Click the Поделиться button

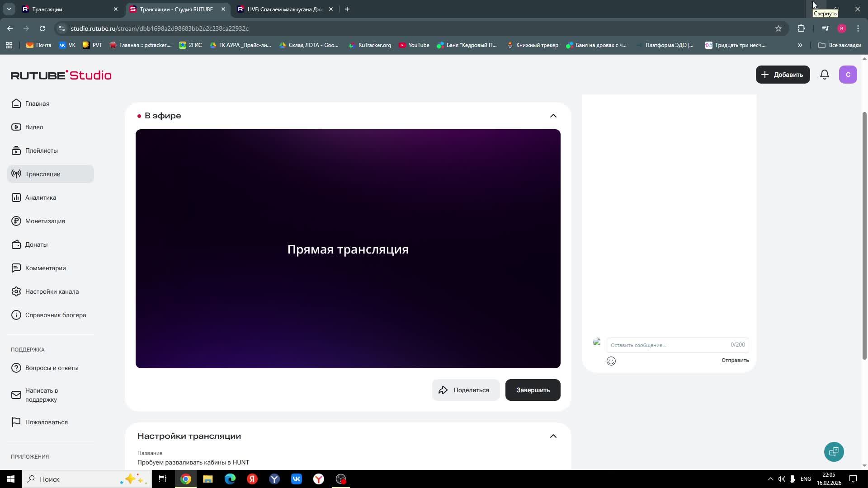(x=465, y=390)
